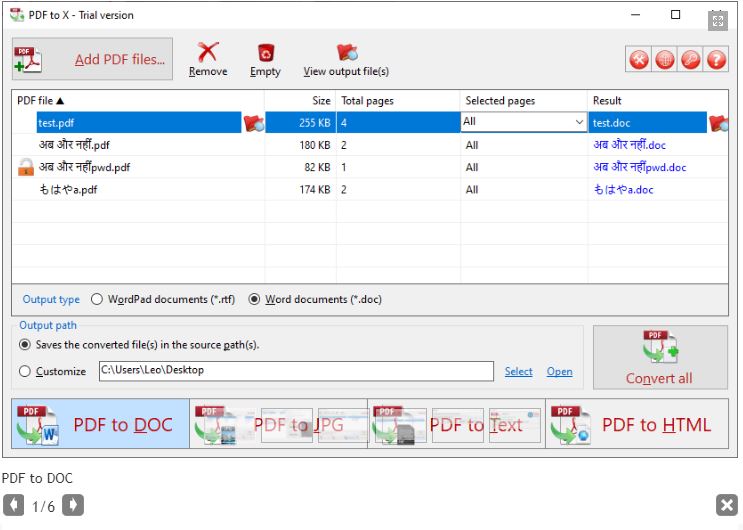Click the Open link for the output folder
Image resolution: width=743 pixels, height=530 pixels.
pos(559,371)
